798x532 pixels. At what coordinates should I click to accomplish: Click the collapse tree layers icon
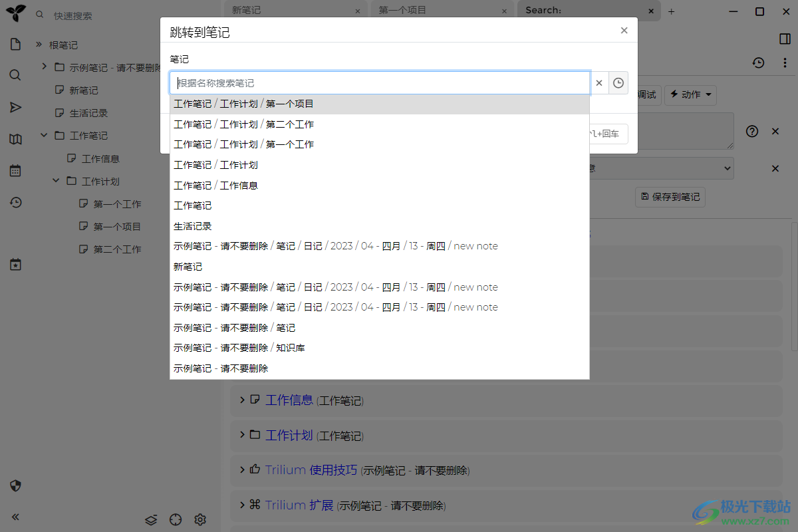pyautogui.click(x=152, y=519)
